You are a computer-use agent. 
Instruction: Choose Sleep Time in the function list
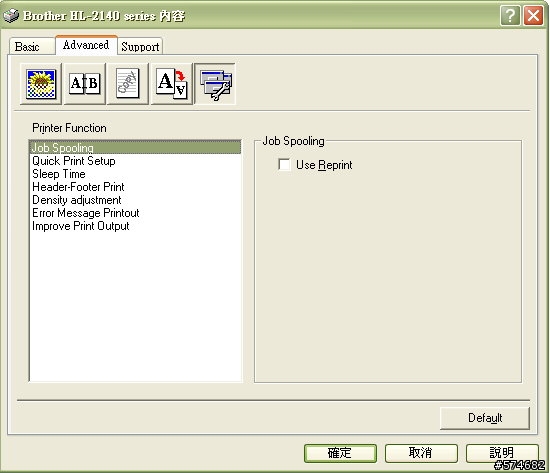[135, 174]
